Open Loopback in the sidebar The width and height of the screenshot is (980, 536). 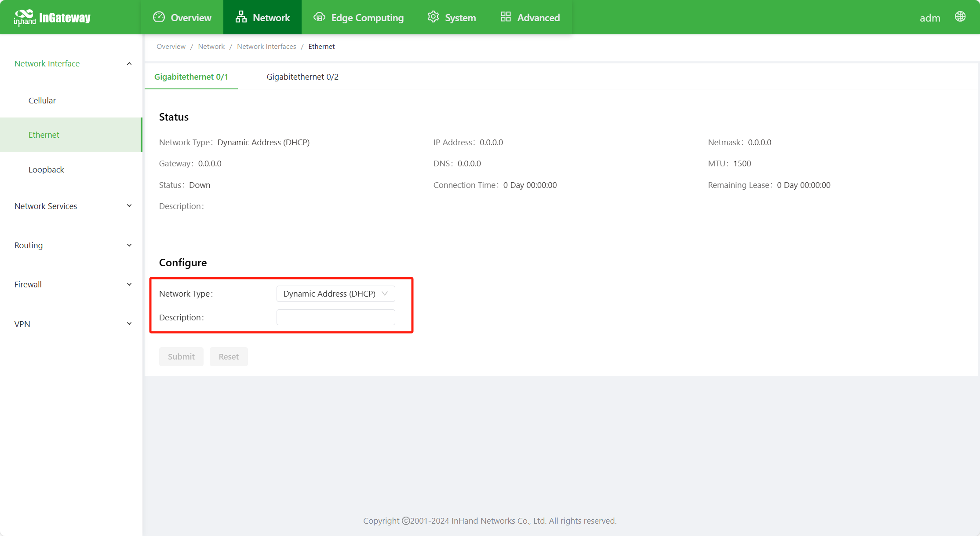click(x=46, y=169)
